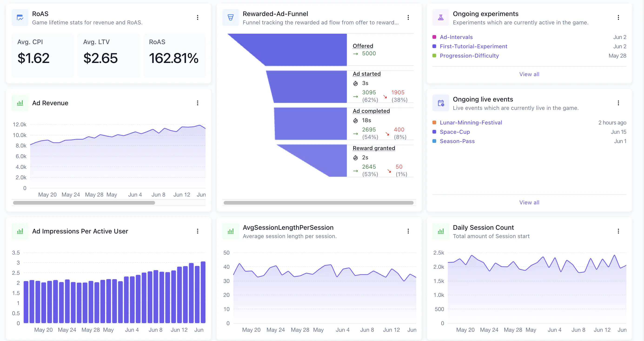
Task: Click the Ad started step label
Action: tap(366, 74)
